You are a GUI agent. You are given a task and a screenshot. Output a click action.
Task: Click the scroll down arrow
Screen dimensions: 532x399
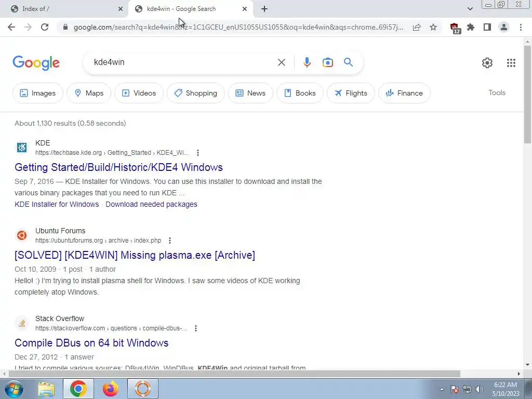click(x=527, y=365)
